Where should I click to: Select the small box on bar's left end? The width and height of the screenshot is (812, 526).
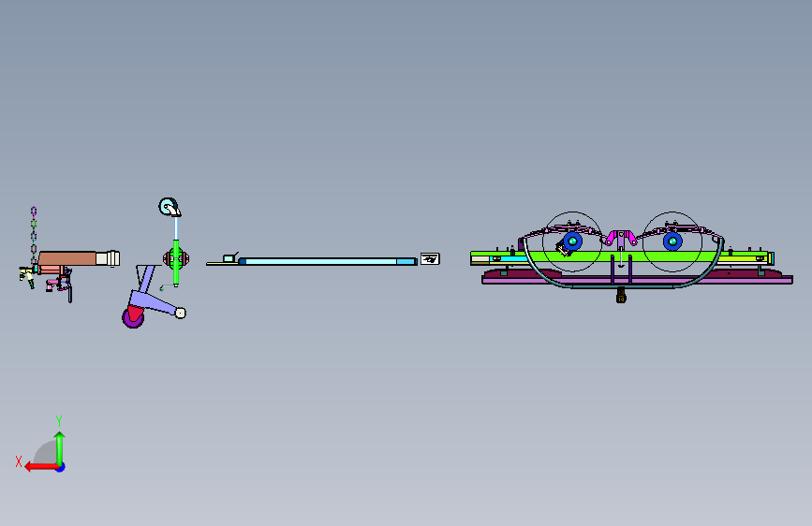coord(229,258)
